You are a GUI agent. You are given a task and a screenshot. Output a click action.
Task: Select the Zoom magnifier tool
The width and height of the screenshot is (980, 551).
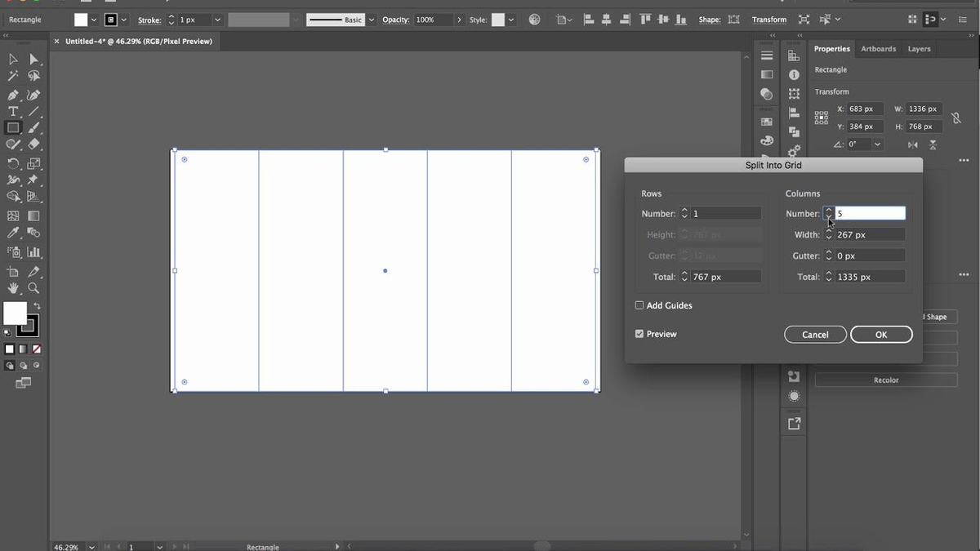(33, 288)
